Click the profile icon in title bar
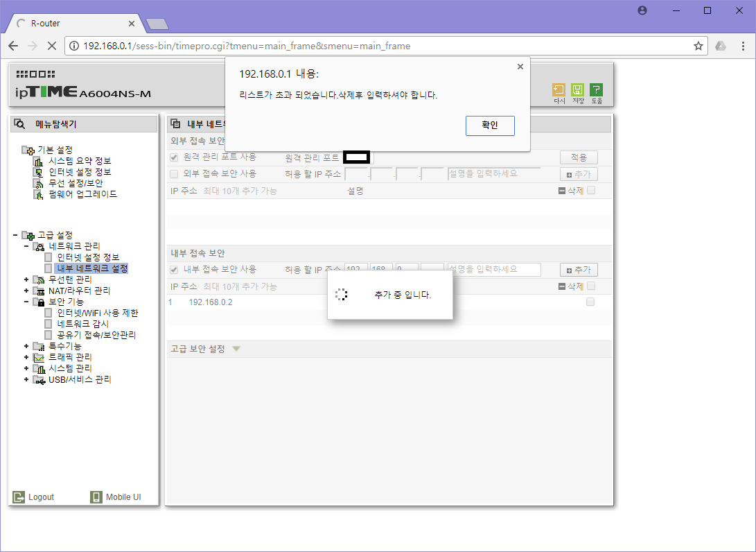The image size is (756, 552). pos(642,10)
